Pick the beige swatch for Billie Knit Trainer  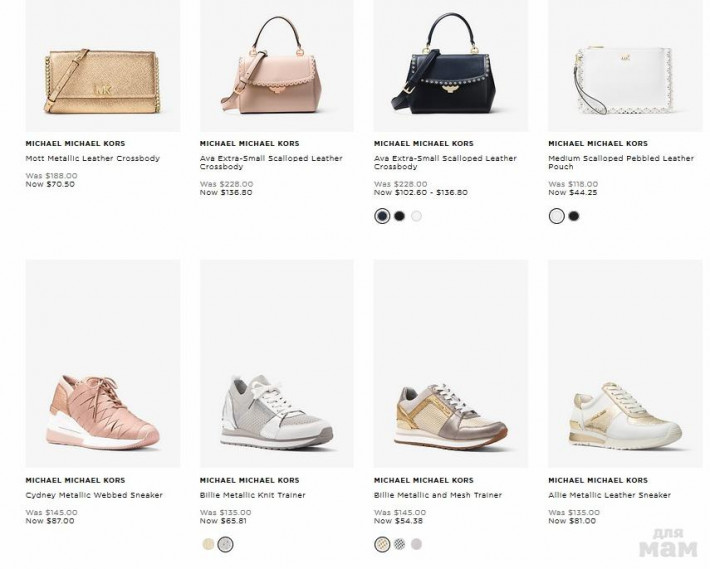coord(208,544)
